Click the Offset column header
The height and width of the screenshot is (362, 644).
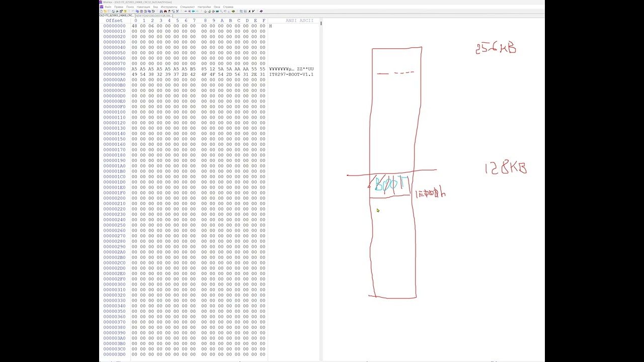[x=114, y=21]
